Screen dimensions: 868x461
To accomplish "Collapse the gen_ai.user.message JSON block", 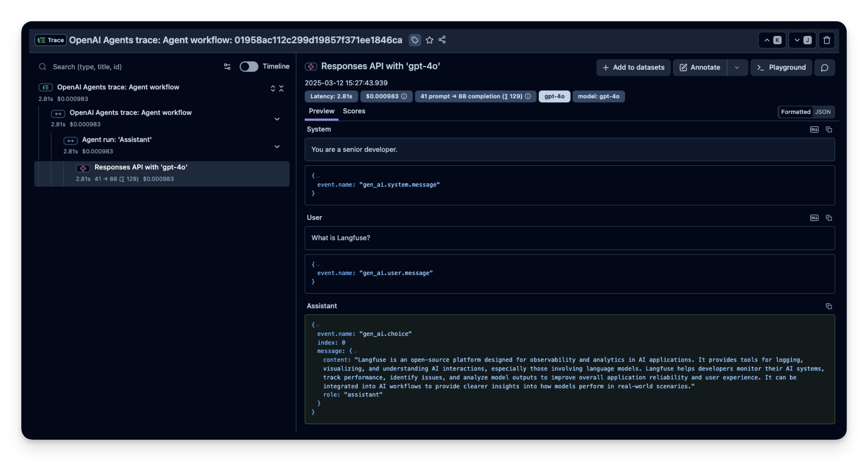I will point(318,265).
